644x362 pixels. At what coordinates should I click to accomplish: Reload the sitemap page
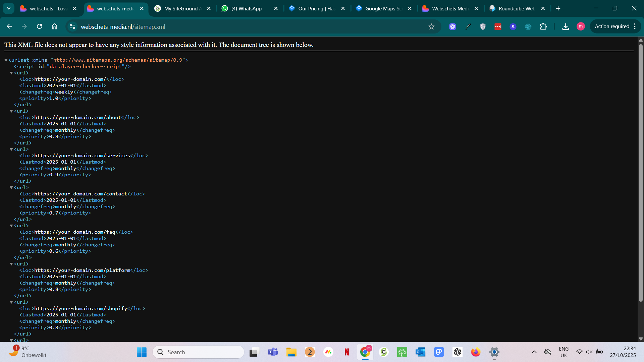coord(40,26)
